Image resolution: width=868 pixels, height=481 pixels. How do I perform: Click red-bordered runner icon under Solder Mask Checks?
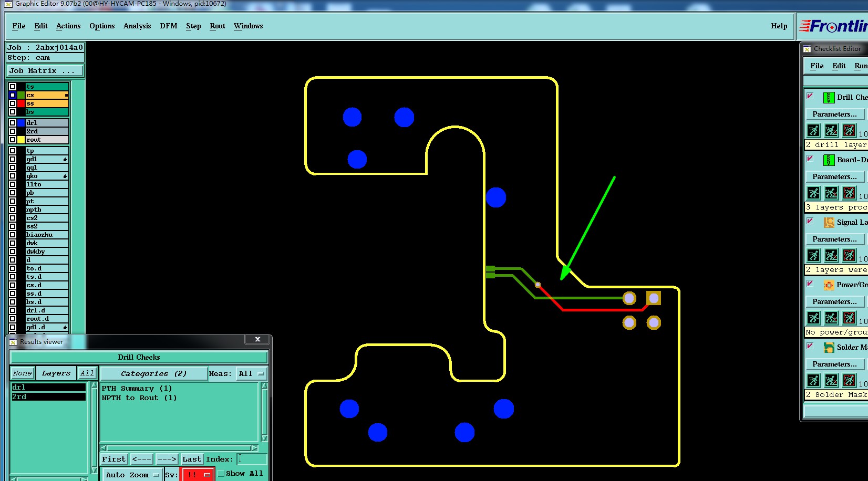pos(849,380)
